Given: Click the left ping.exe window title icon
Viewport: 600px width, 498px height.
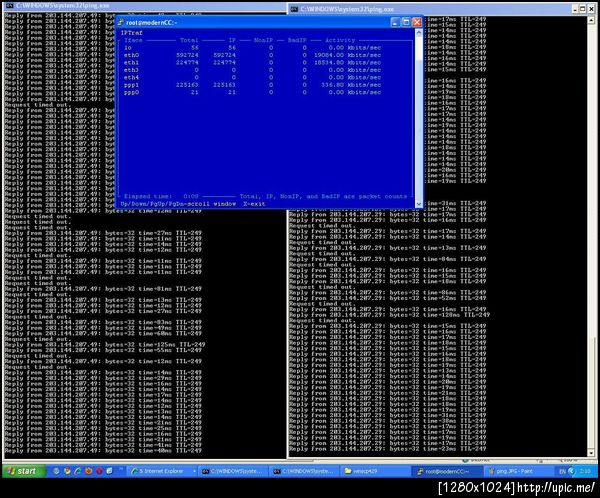Looking at the screenshot, I should tap(10, 5).
